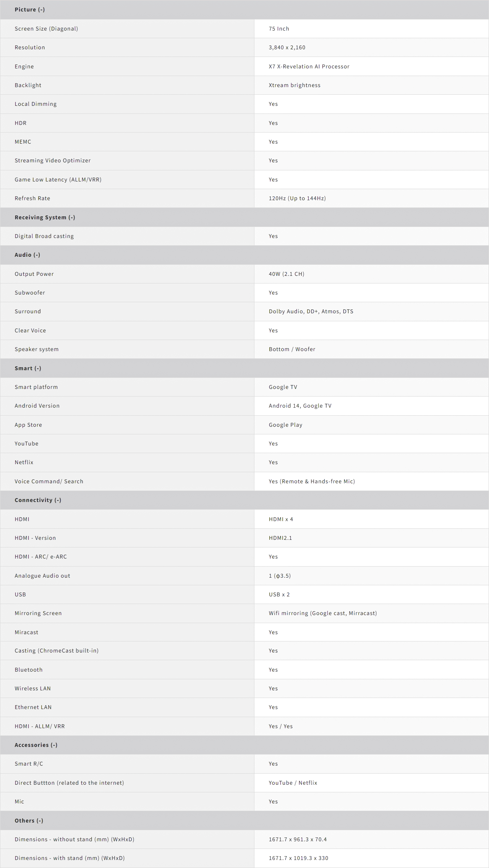Select the 120Hz (Up to 144Hz) value
The image size is (489, 868).
(297, 198)
